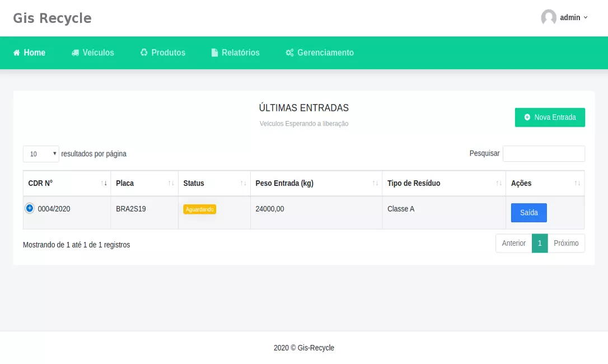Focus the Pesquisar search field
Image resolution: width=608 pixels, height=364 pixels.
tap(544, 153)
